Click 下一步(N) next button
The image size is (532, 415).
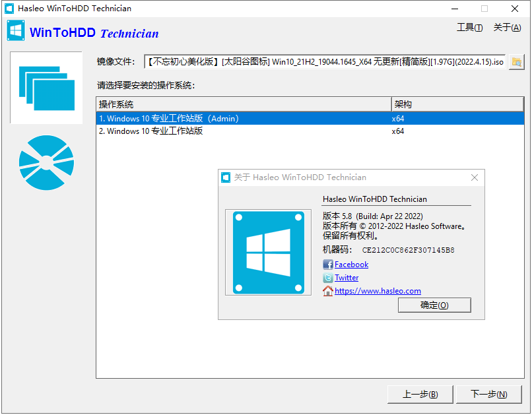pyautogui.click(x=488, y=395)
